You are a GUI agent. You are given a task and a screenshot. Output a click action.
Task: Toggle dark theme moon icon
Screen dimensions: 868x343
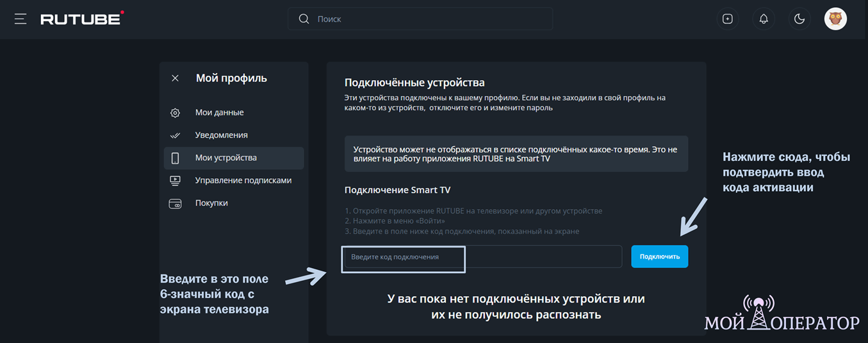pos(799,19)
